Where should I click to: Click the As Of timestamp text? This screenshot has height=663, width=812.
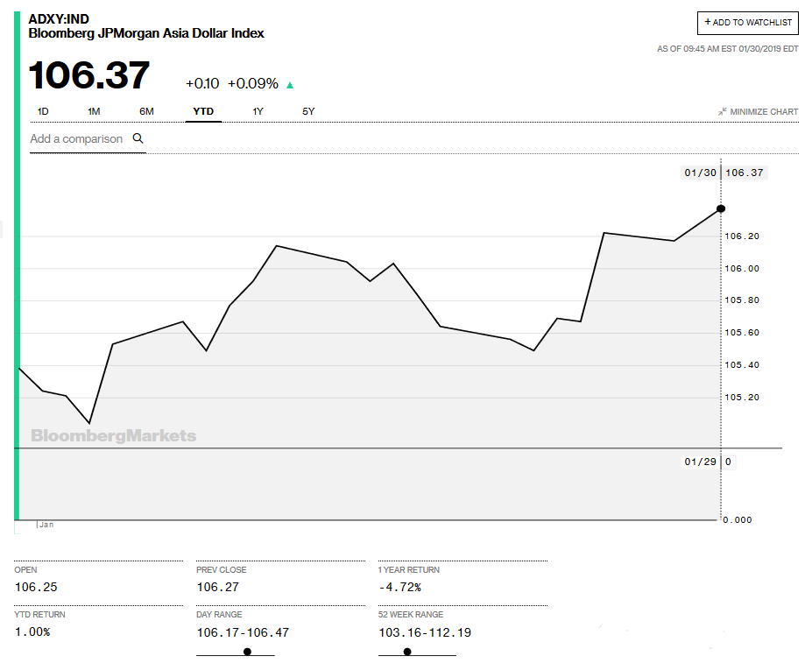click(x=728, y=49)
